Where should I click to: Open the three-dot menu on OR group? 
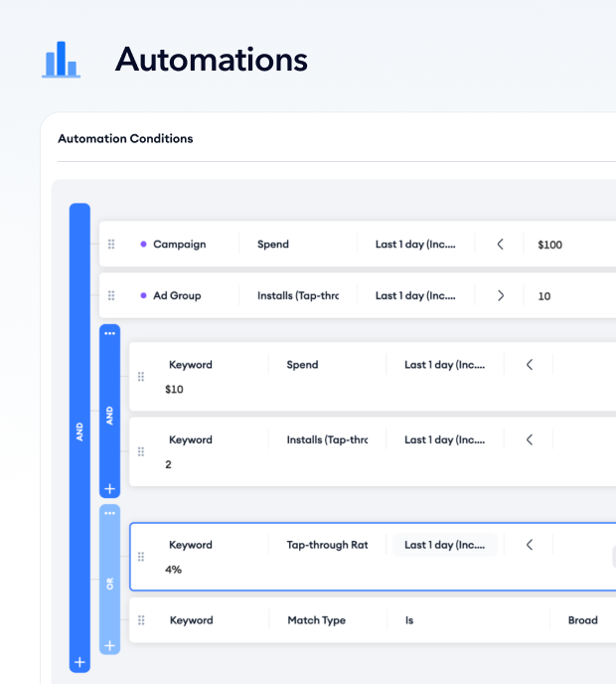110,513
